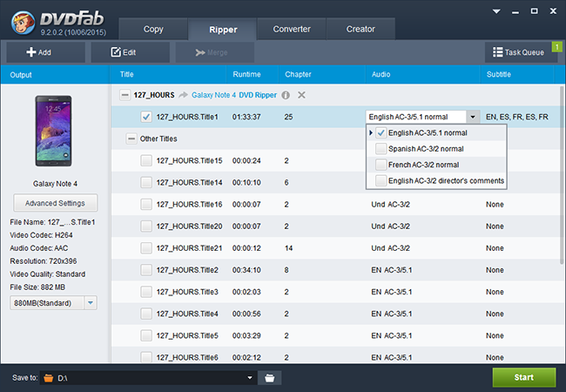Click the disabled Merge arrow icon

coord(200,52)
